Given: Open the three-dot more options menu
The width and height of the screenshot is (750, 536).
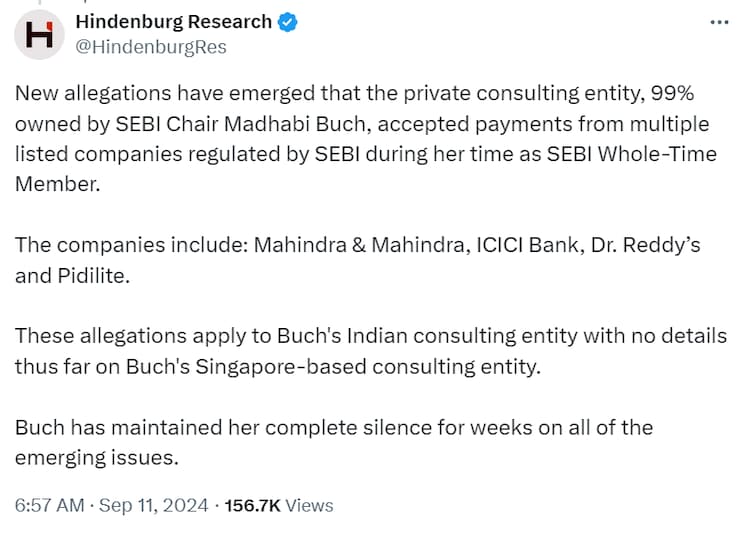Looking at the screenshot, I should (718, 23).
